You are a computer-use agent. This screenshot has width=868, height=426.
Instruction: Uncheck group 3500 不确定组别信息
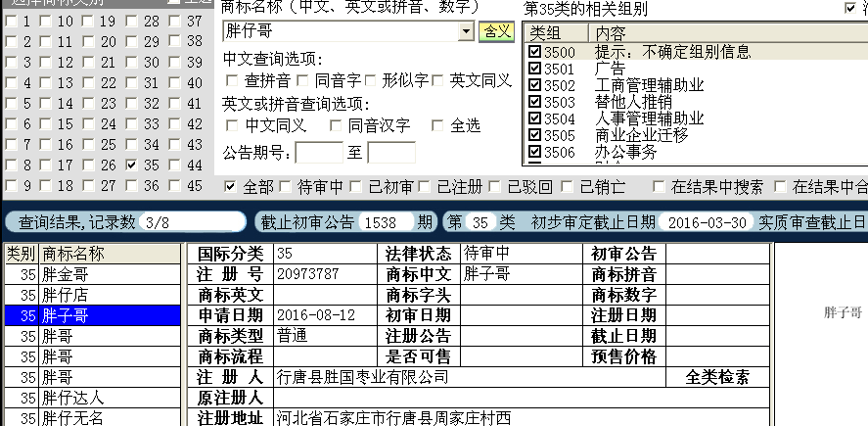point(534,52)
